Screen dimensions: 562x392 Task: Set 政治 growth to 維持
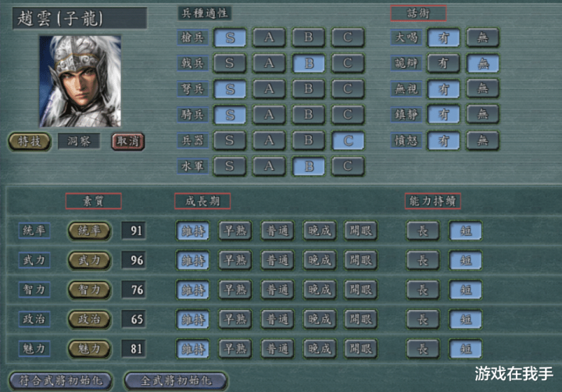tap(193, 319)
